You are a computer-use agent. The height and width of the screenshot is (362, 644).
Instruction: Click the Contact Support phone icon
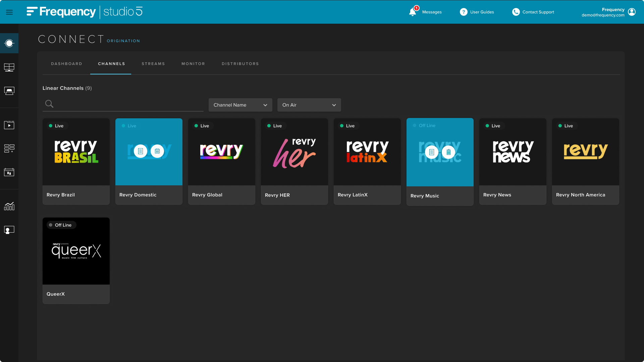[516, 12]
